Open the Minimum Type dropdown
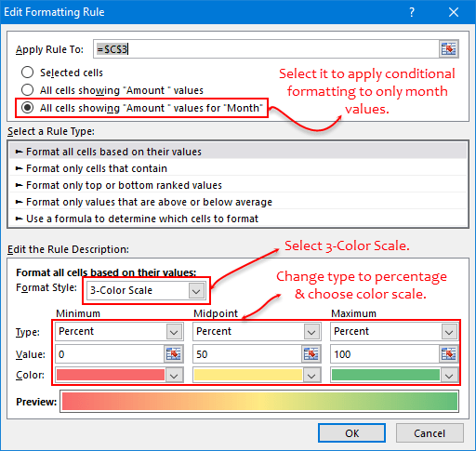 [174, 332]
